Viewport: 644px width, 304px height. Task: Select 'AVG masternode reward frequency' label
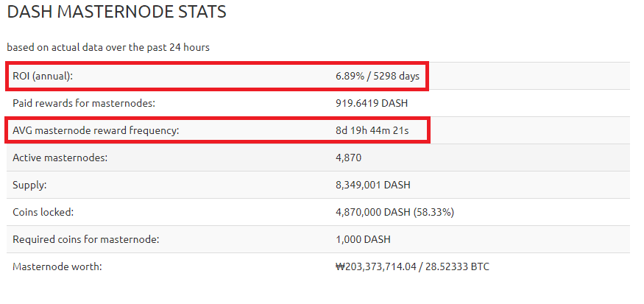[x=96, y=130]
